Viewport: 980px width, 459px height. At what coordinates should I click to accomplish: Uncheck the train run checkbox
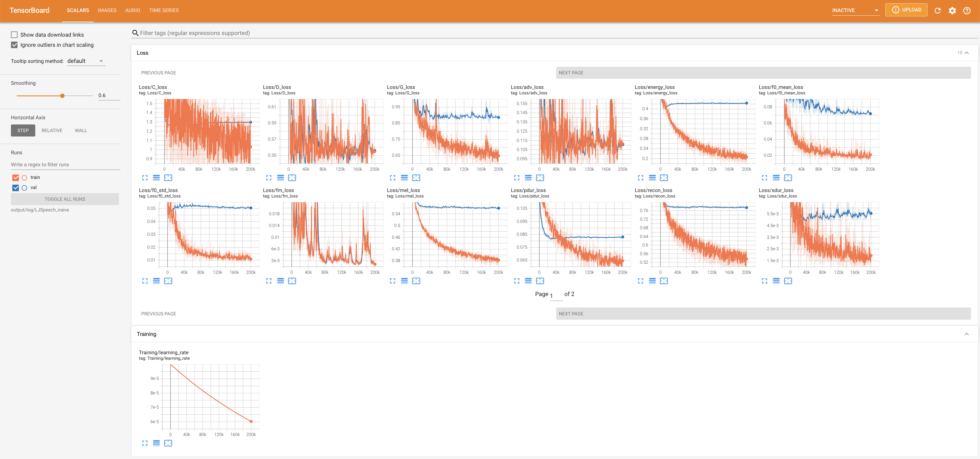click(x=16, y=177)
